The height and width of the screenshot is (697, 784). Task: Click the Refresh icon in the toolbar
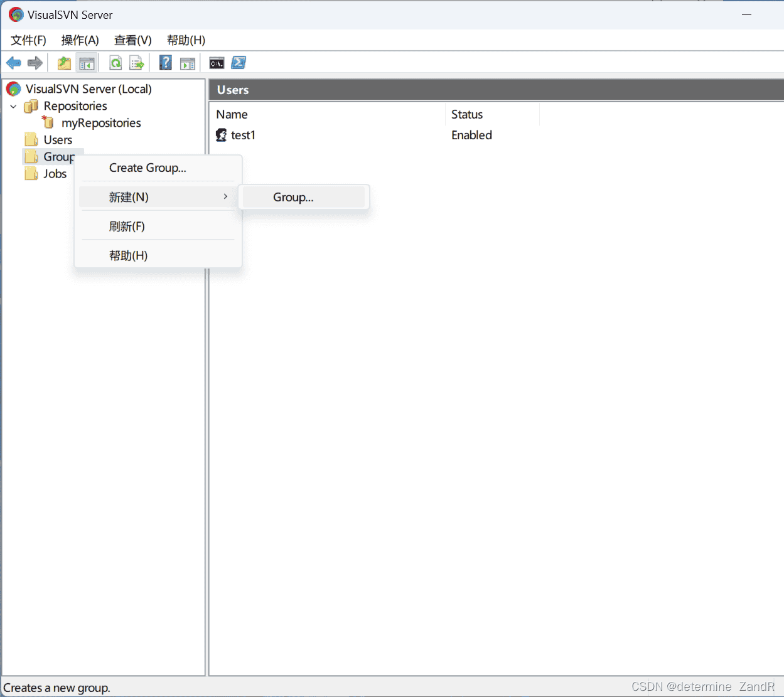pos(115,62)
